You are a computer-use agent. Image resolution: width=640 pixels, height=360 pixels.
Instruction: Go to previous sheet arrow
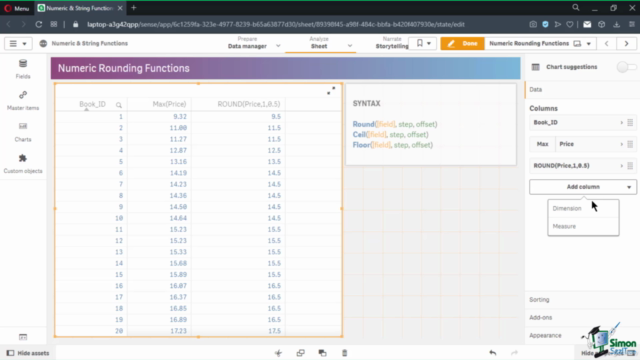pyautogui.click(x=607, y=43)
